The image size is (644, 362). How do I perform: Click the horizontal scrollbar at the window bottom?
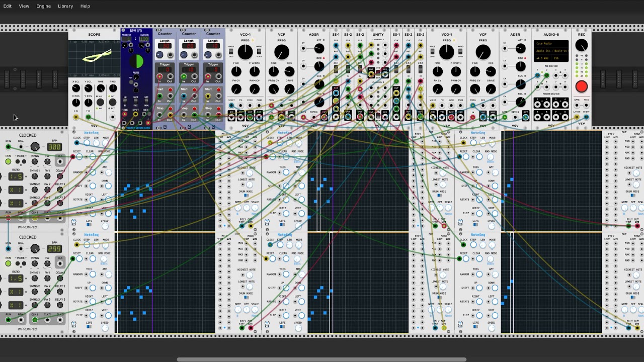click(321, 359)
